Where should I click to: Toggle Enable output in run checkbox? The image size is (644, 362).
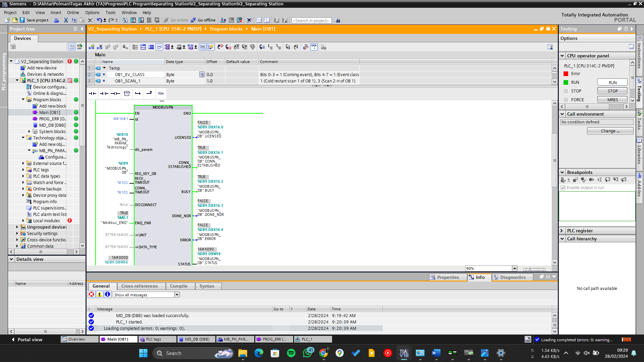pos(563,188)
